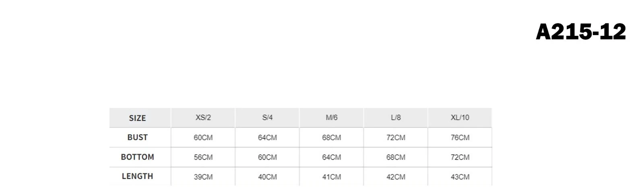Click the BOTTOM row label

click(x=138, y=157)
